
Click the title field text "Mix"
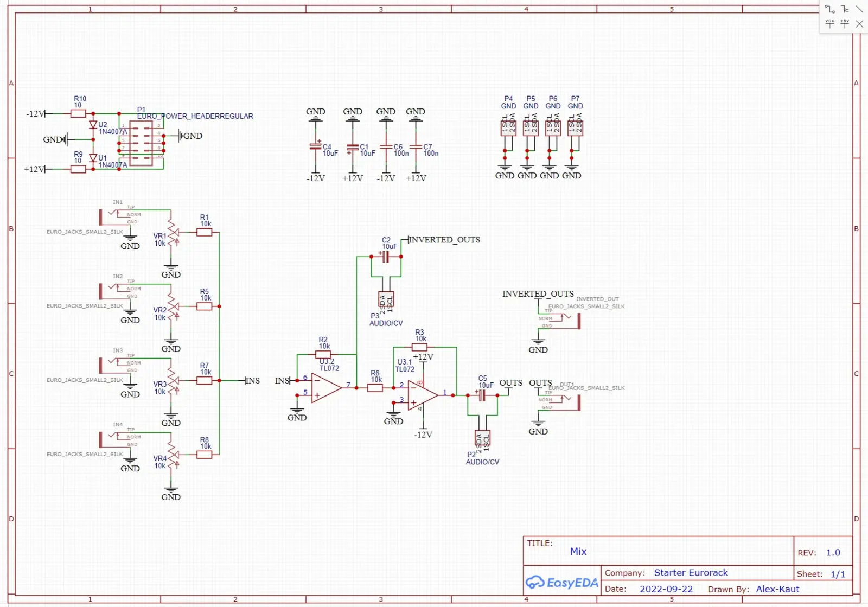coord(578,552)
